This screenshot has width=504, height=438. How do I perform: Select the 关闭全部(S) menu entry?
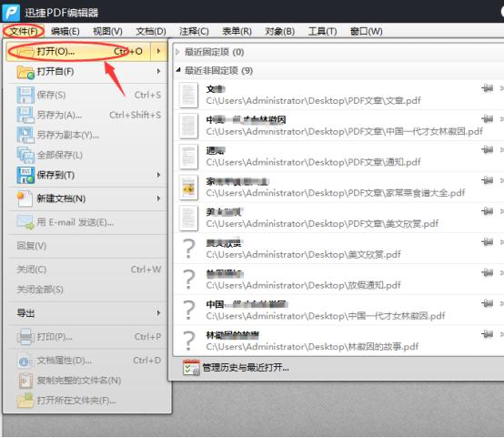click(87, 290)
